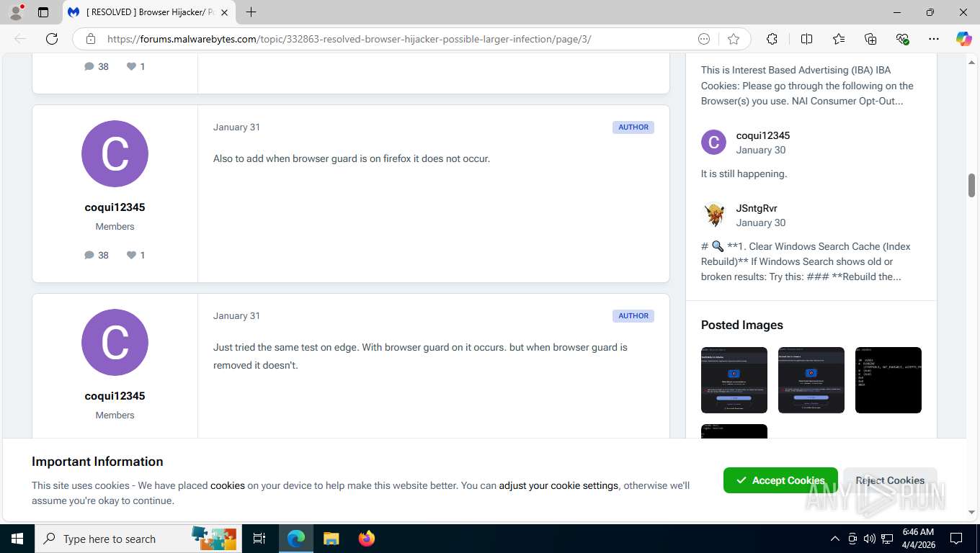Open the Extensions puzzle icon
This screenshot has width=980, height=553.
click(x=772, y=39)
